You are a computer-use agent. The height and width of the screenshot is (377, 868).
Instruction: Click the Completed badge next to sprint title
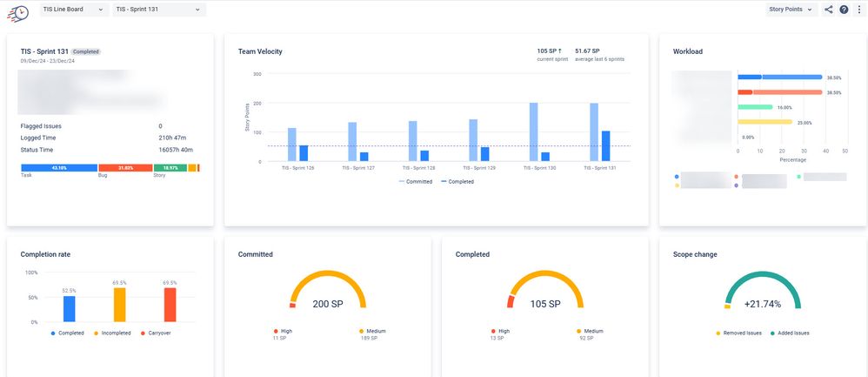tap(86, 51)
